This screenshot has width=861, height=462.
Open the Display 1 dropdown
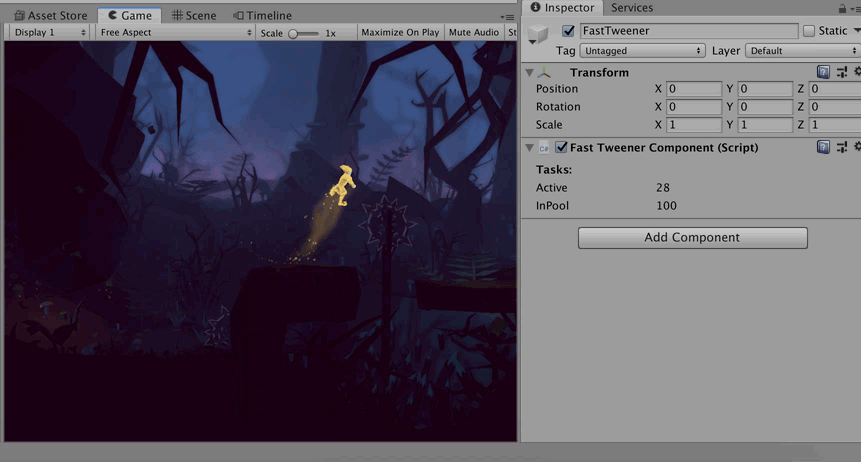click(x=49, y=32)
